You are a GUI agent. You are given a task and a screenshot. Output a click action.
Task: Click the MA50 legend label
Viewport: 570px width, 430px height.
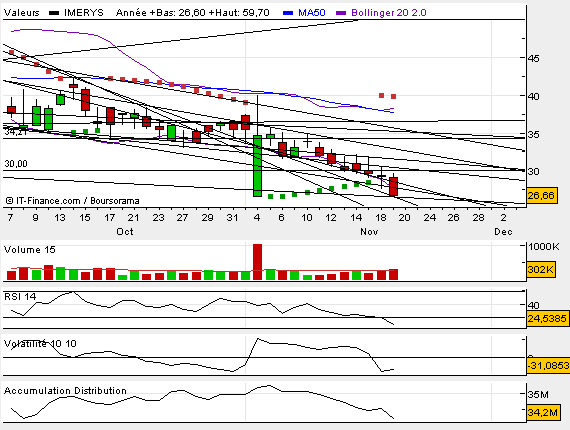pos(312,13)
